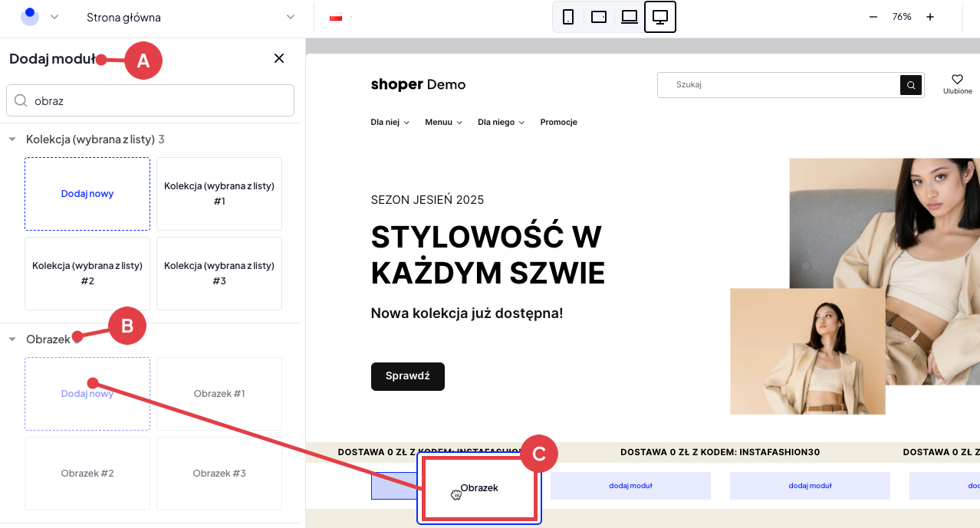Open the Promocje menu item
The width and height of the screenshot is (980, 528).
coord(558,122)
